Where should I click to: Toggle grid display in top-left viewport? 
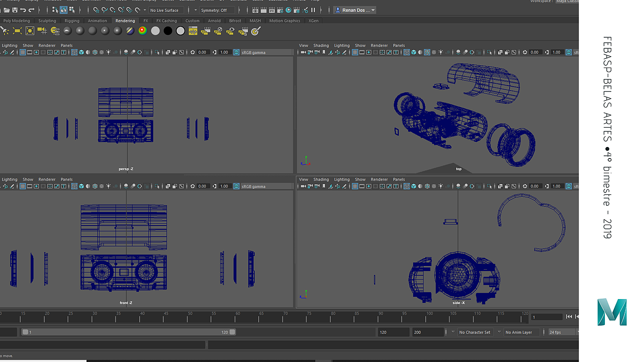(x=23, y=52)
